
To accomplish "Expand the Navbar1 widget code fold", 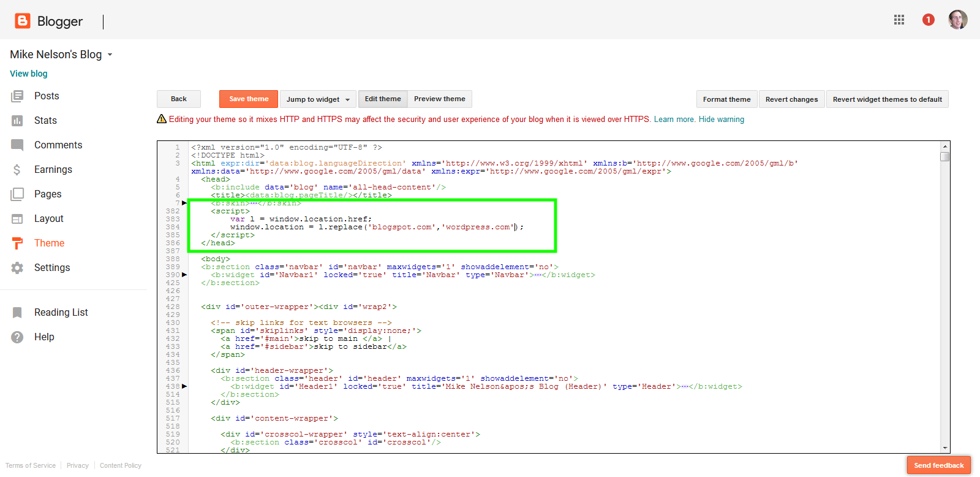I will (x=184, y=275).
